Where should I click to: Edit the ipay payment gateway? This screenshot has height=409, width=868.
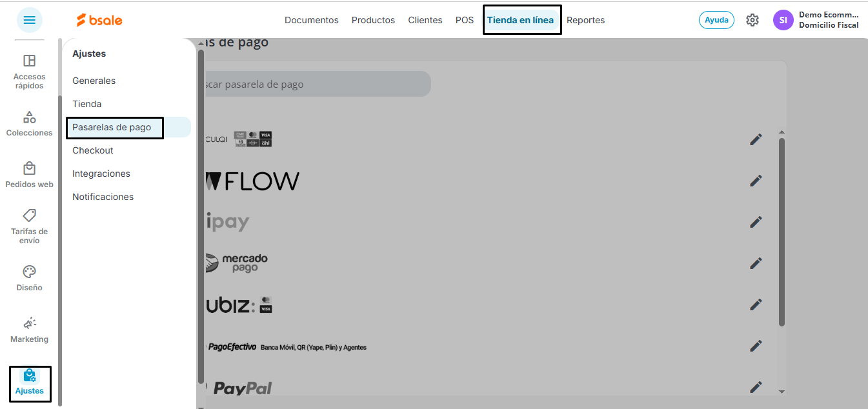[756, 222]
